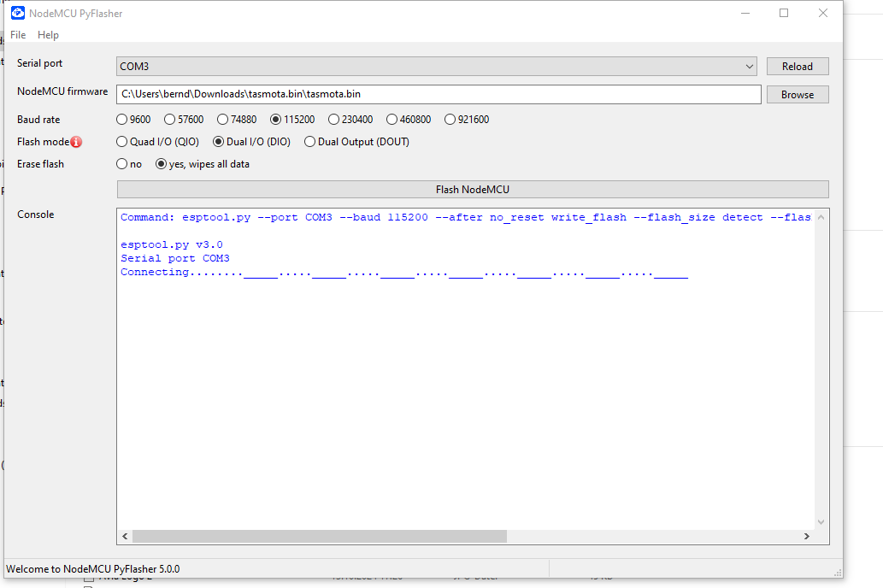The height and width of the screenshot is (588, 883).
Task: Click the NodeMCU firmware path field
Action: (439, 95)
